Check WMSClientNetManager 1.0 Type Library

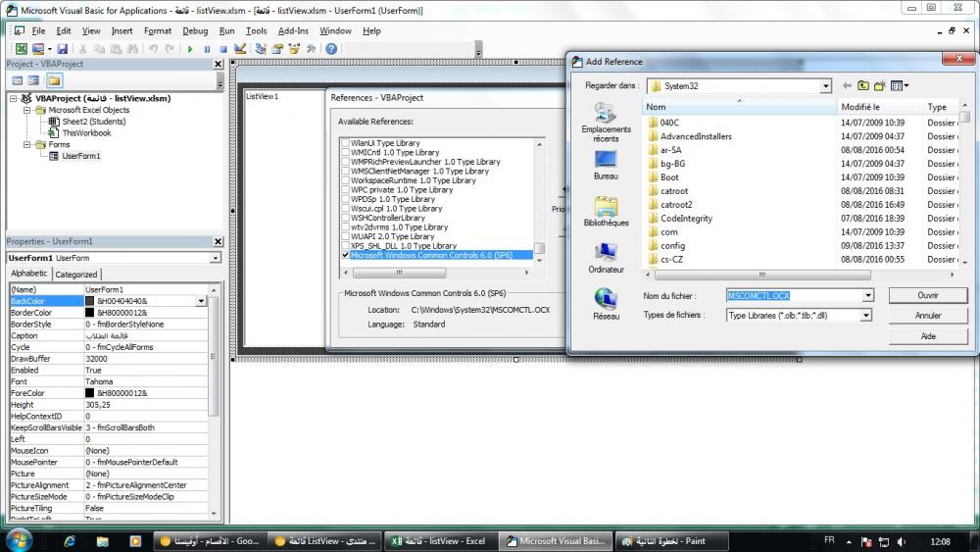[346, 171]
